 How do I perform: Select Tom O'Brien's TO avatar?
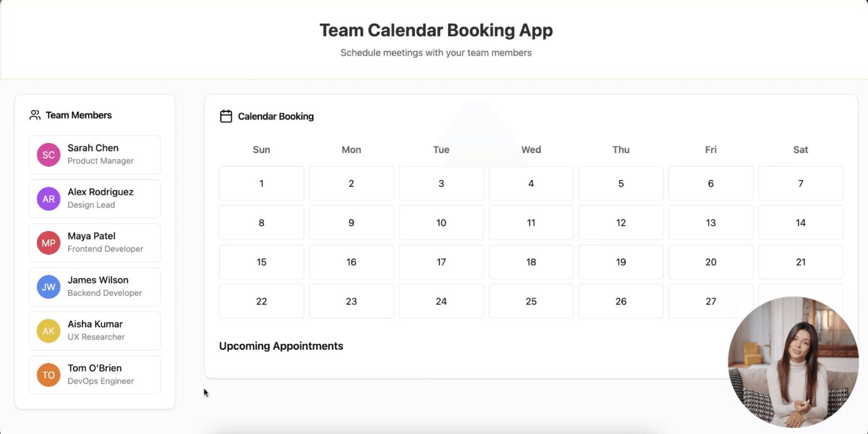48,375
